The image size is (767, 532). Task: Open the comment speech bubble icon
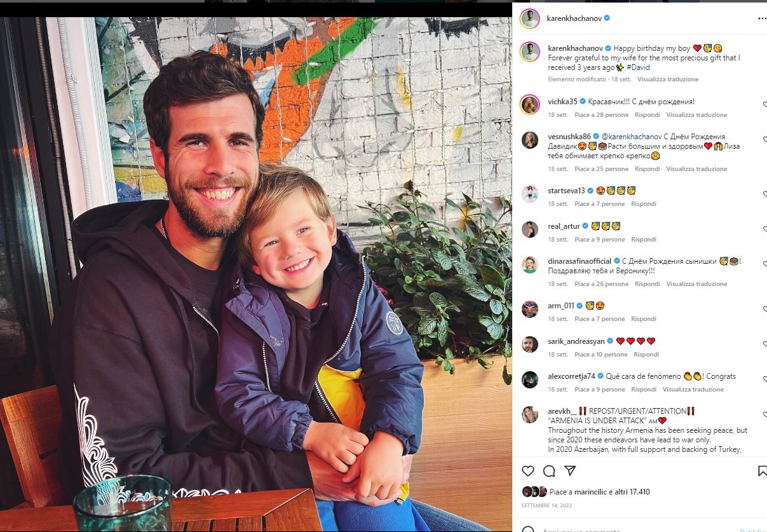pos(549,471)
